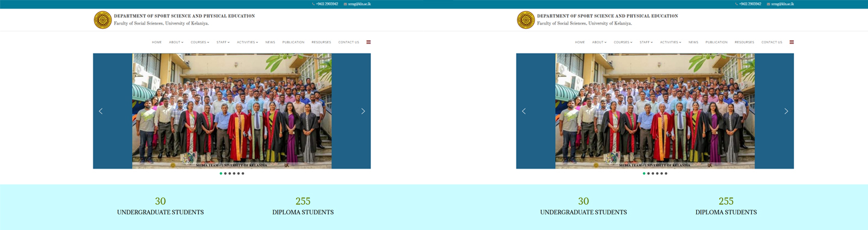
Task: Click the next slide arrow on the right page
Action: click(786, 111)
